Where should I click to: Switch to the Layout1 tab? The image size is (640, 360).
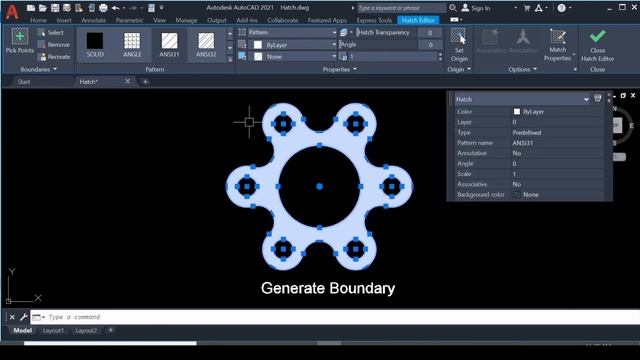53,331
